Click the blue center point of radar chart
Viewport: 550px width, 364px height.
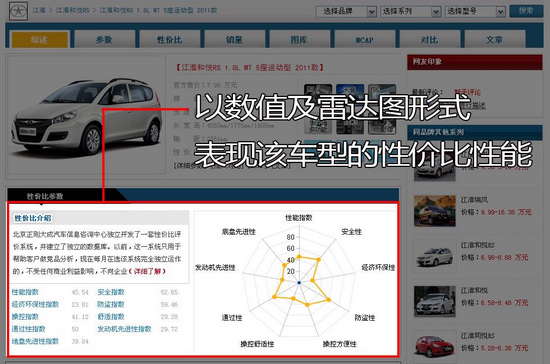[299, 282]
